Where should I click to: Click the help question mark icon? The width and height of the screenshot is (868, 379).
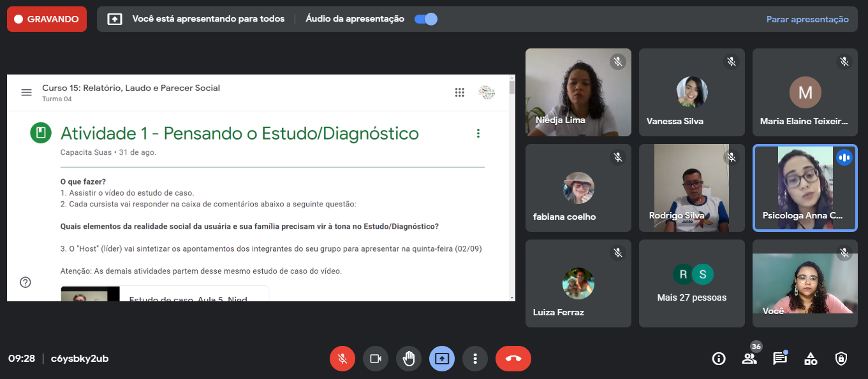26,282
